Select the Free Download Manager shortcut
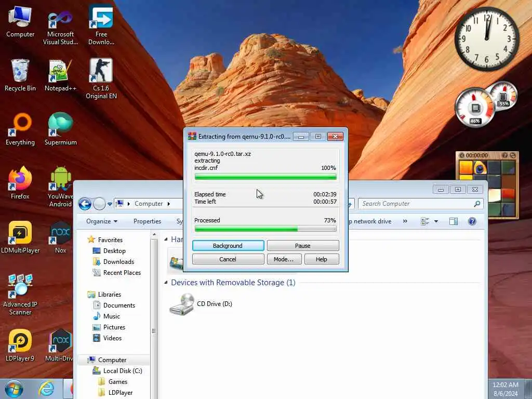The image size is (532, 399). tap(101, 25)
